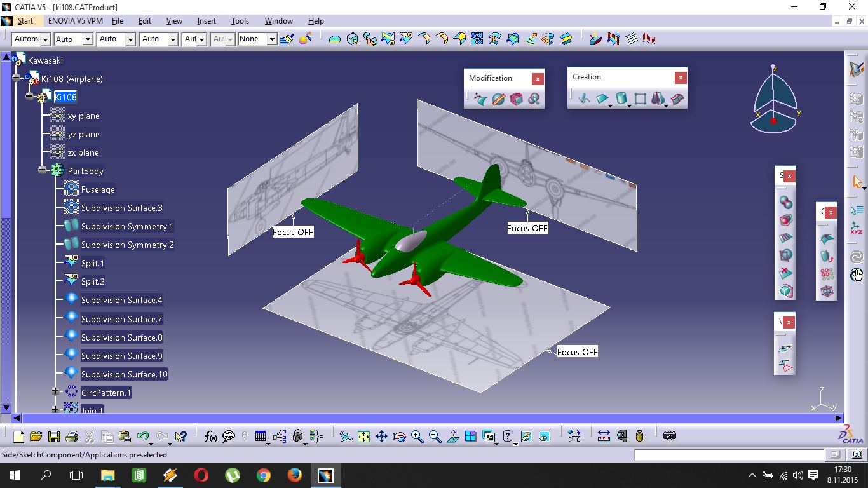Click the Imagine & Shape workbench icon at top right
This screenshot has height=488, width=868.
coord(857,69)
